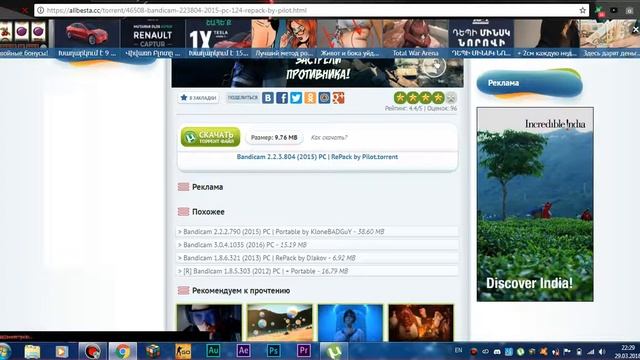Click the Лучший метод ad caption
This screenshot has height=360, width=640.
(x=284, y=53)
